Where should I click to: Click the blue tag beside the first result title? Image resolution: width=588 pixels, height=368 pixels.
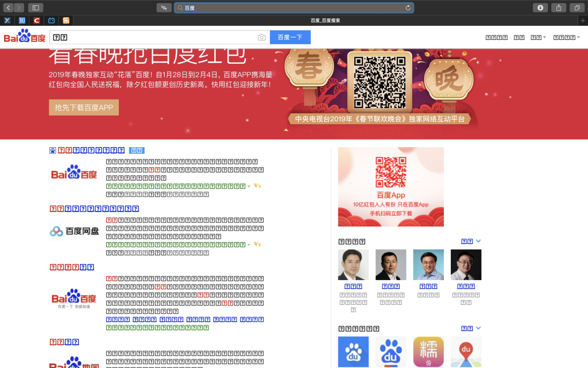point(137,151)
